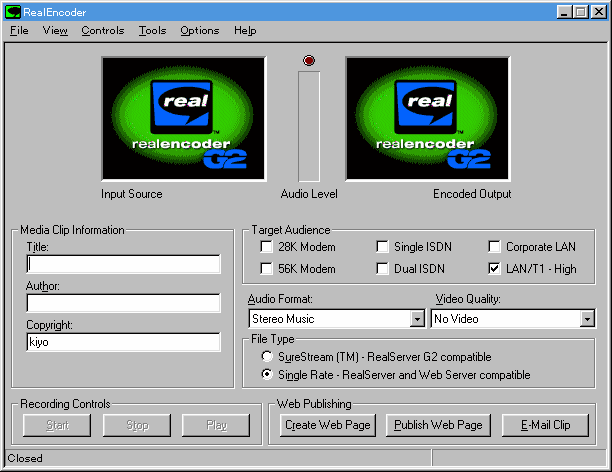612x472 pixels.
Task: Click the E-Mail Clip button
Action: click(545, 425)
